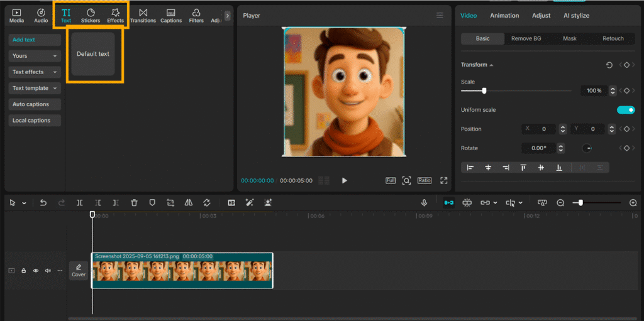This screenshot has height=321, width=644.
Task: Click the Scale value stepper
Action: (613, 90)
